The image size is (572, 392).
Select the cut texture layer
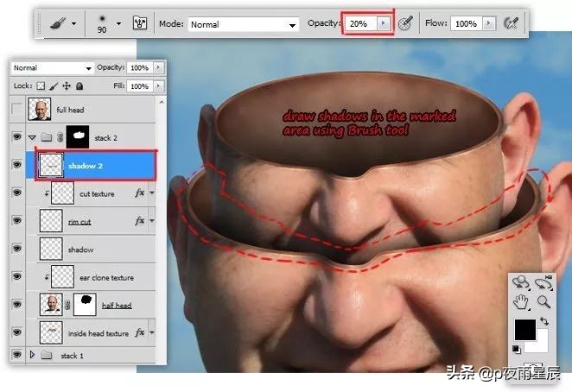click(x=92, y=193)
